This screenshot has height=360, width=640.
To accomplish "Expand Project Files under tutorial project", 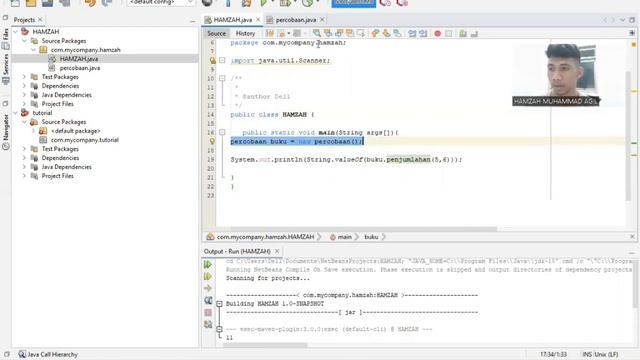I will point(24,176).
